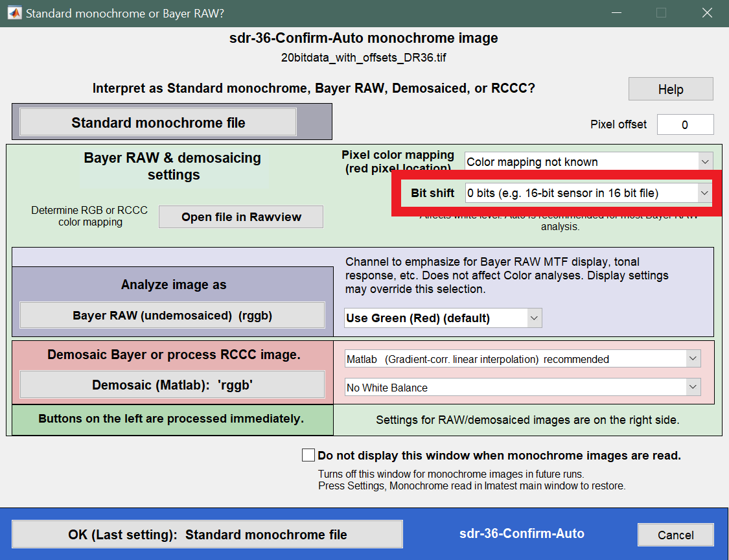Expand the No White Balance dropdown
Viewport: 729px width, 560px height.
point(522,388)
